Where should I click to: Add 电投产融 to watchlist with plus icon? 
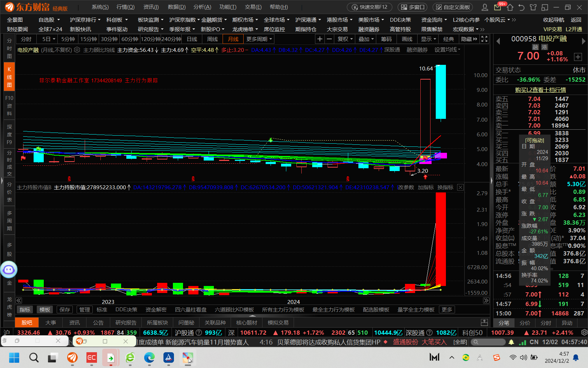point(578,57)
